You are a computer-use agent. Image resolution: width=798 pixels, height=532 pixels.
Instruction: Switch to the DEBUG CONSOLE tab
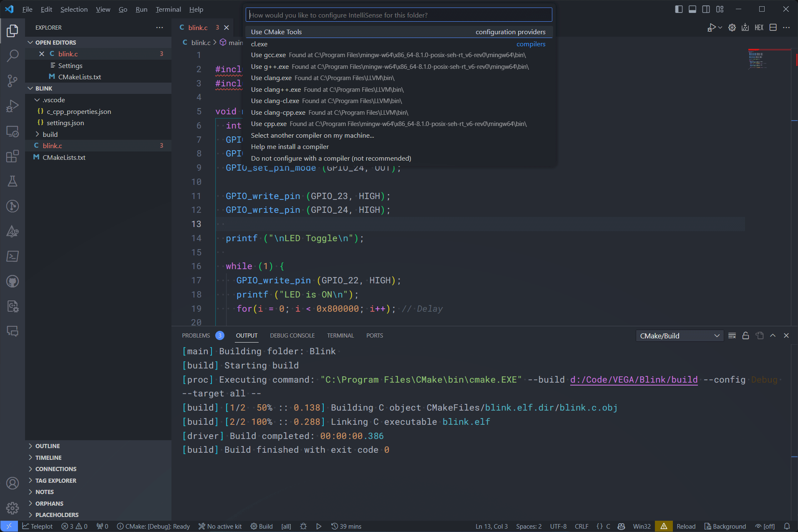coord(292,335)
